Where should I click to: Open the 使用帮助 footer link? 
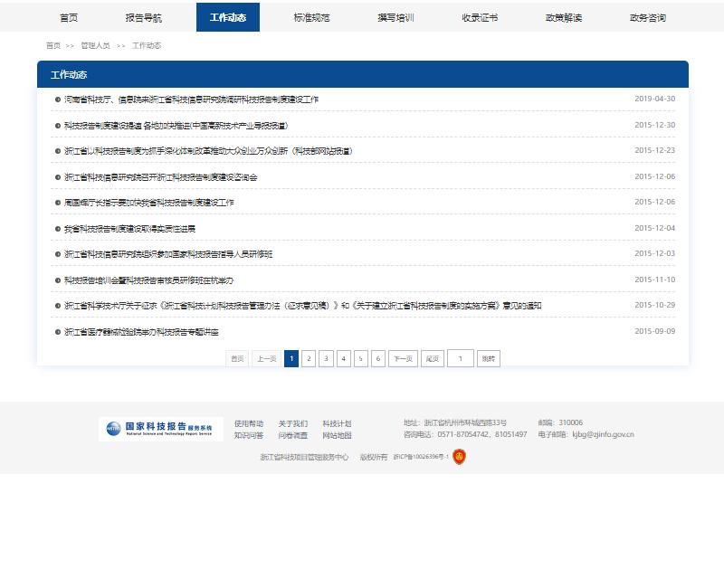pos(249,423)
